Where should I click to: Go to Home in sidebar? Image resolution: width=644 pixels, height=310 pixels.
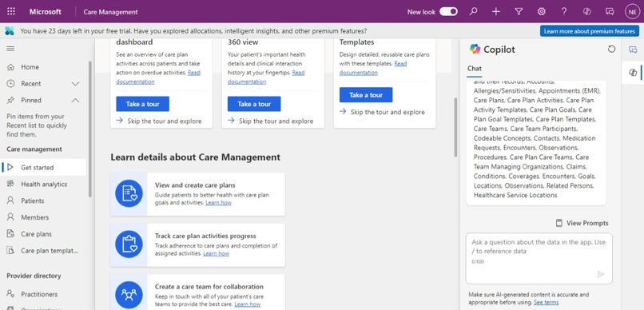30,67
